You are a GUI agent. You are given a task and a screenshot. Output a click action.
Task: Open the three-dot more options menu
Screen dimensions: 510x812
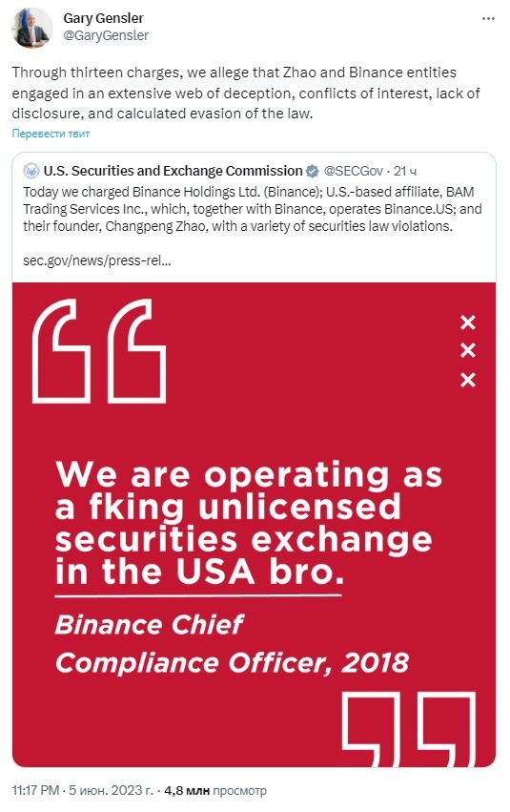[488, 19]
